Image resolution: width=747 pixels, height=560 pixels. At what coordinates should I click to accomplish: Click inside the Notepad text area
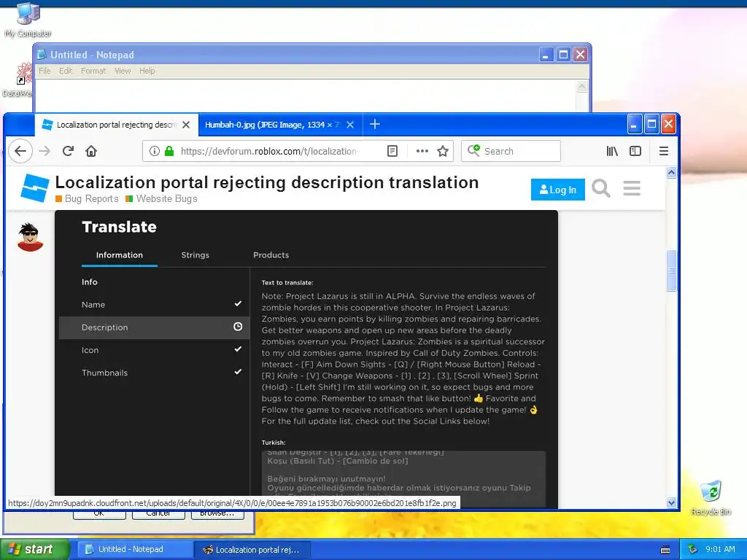pos(306,96)
